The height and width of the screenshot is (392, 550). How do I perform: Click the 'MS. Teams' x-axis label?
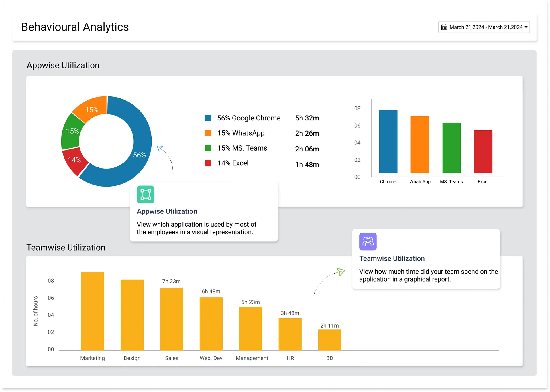click(451, 181)
